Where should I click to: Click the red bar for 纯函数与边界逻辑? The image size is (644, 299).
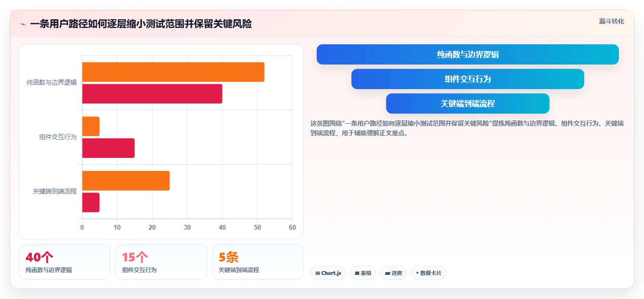(152, 93)
